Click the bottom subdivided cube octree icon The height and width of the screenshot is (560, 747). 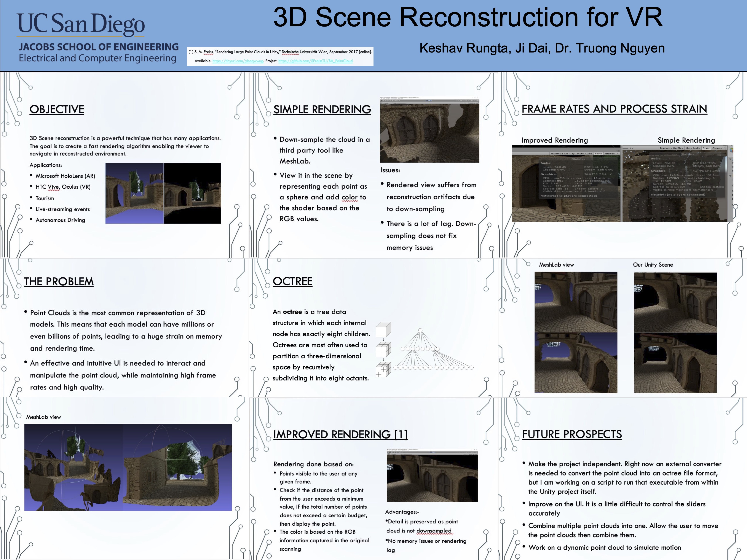tap(383, 370)
